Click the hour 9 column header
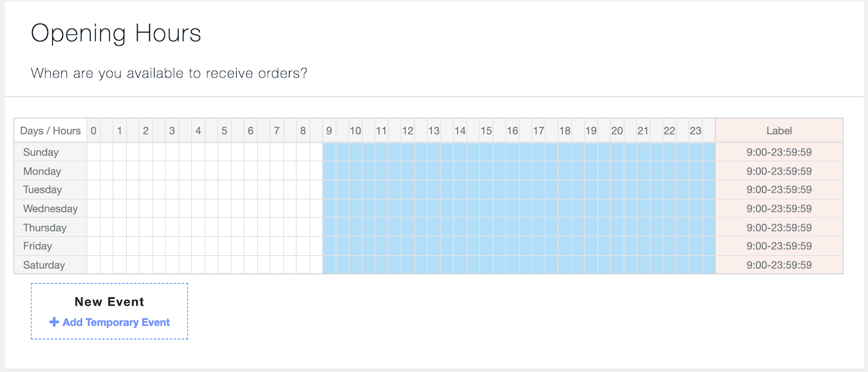 click(330, 130)
